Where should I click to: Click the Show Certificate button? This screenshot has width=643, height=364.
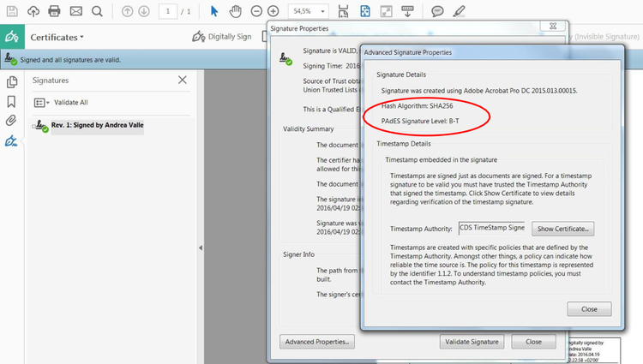pyautogui.click(x=562, y=229)
